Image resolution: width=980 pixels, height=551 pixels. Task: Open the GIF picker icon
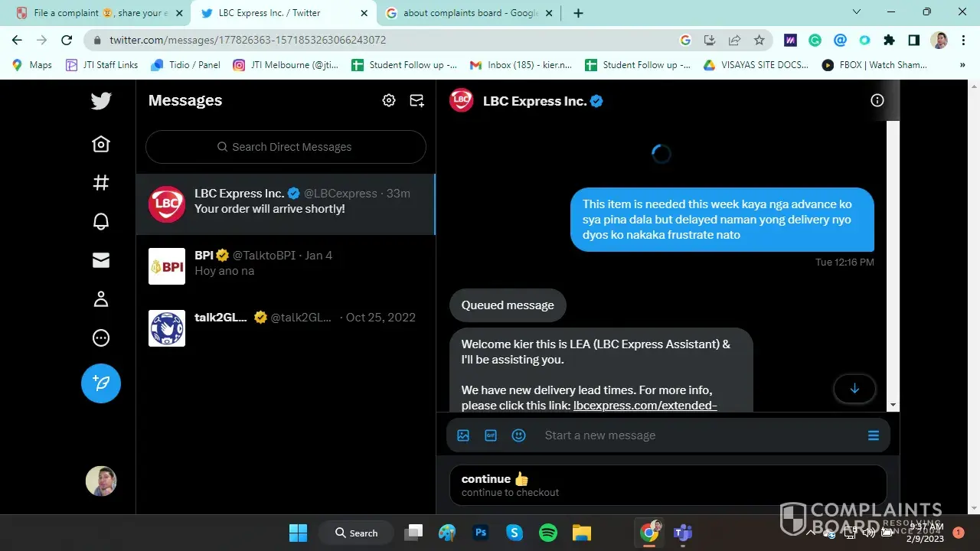tap(491, 435)
